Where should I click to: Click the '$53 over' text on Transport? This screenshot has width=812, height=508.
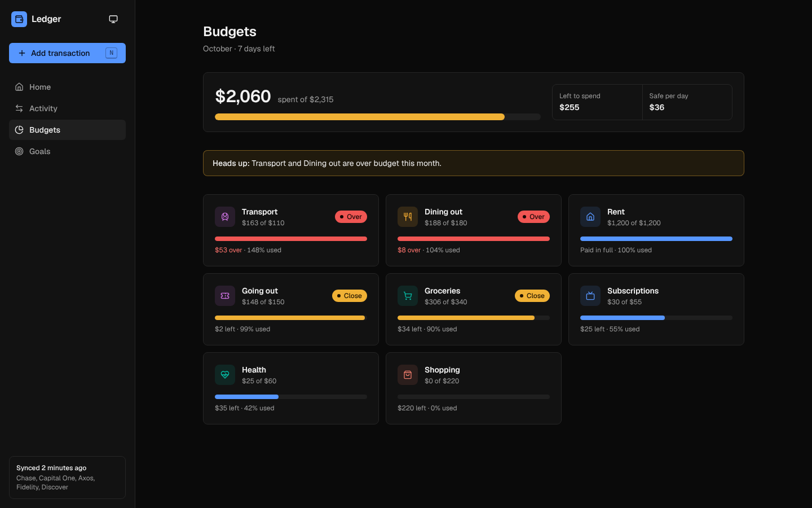[228, 250]
